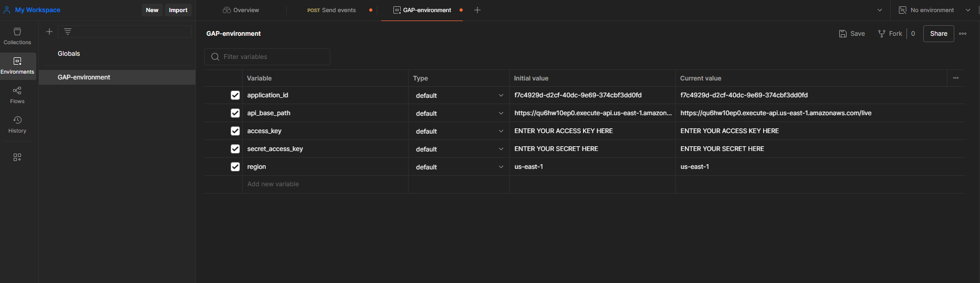Viewport: 980px width, 283px height.
Task: Click the no environment icon at top right
Action: click(x=903, y=10)
